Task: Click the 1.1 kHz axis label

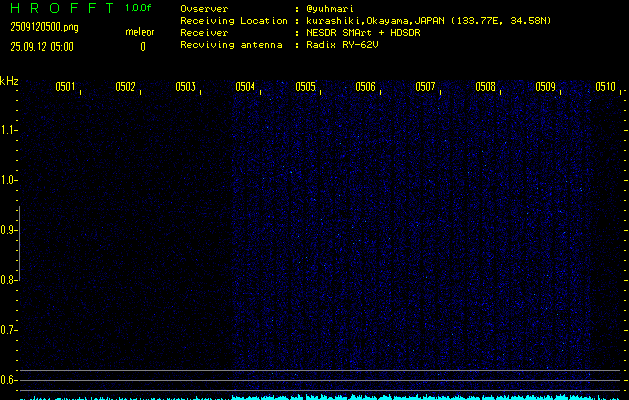Action: (8, 130)
